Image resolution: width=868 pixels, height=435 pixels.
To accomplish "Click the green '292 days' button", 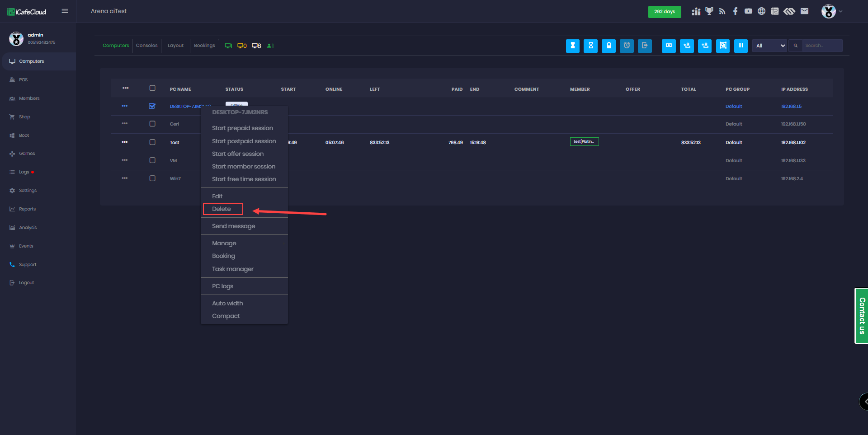I will pyautogui.click(x=664, y=12).
